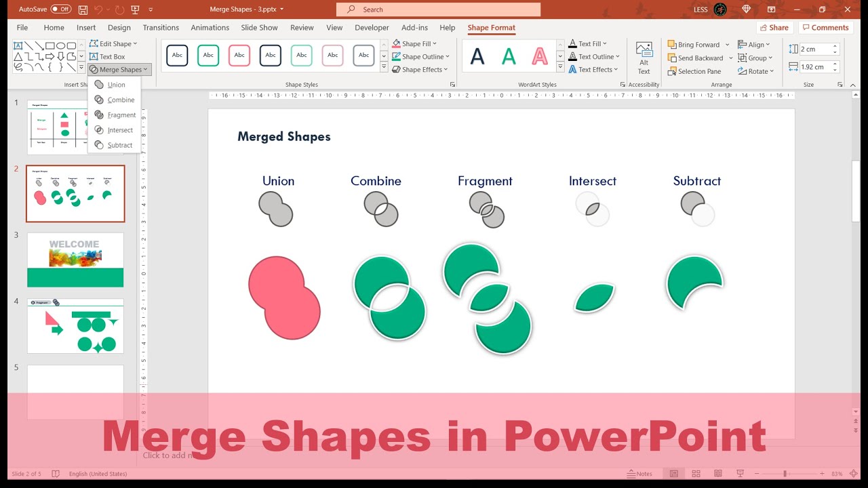The height and width of the screenshot is (488, 868).
Task: Open the Shape Outline dropdown
Action: (421, 57)
